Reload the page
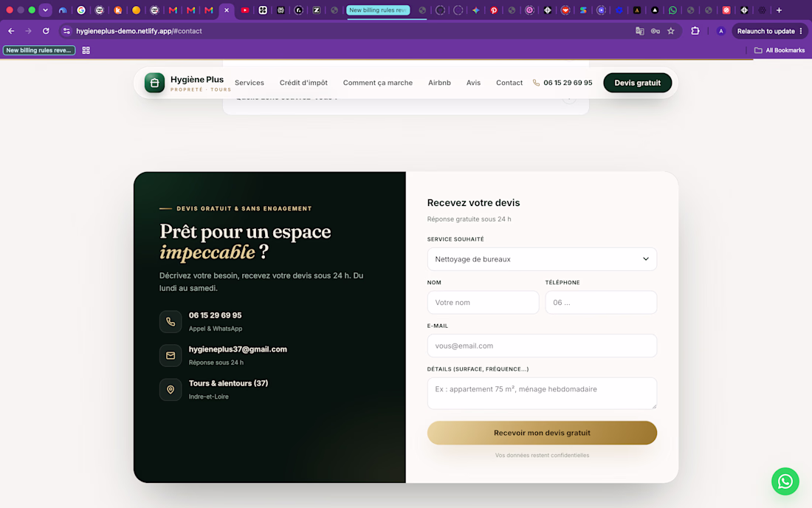Image resolution: width=812 pixels, height=508 pixels. [46, 31]
